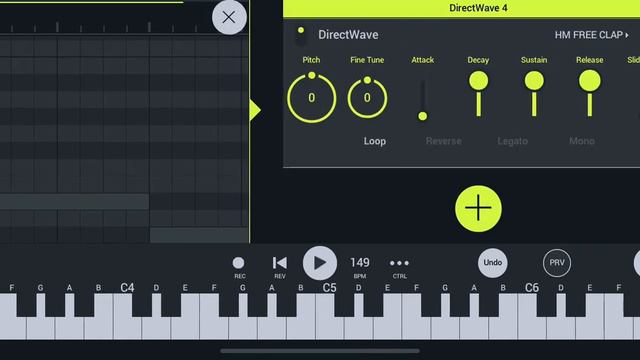Click the Sustain slider handle
This screenshot has height=360, width=640.
coord(534,81)
